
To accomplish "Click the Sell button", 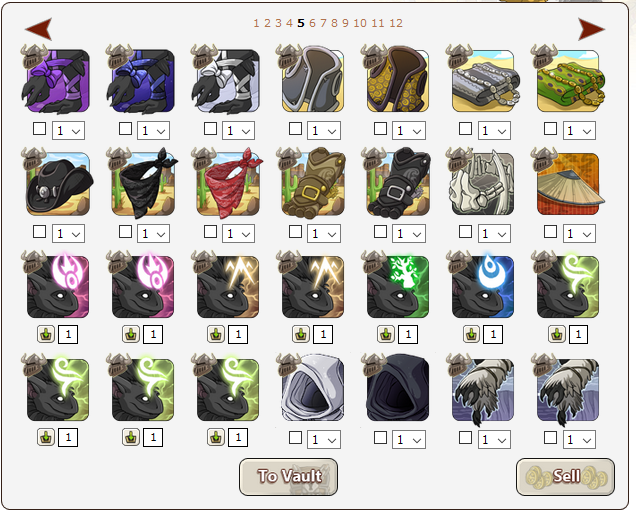I will click(565, 477).
